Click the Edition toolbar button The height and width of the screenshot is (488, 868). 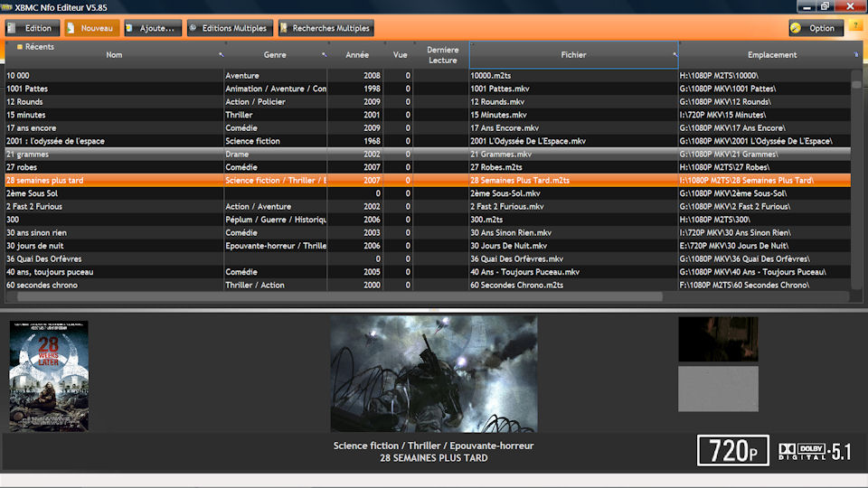tap(32, 28)
